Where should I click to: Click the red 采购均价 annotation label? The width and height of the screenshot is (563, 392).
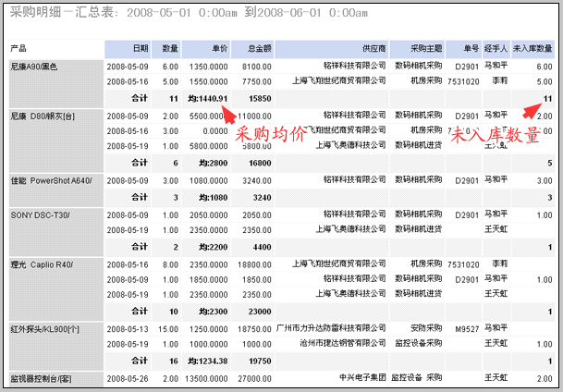(x=269, y=135)
